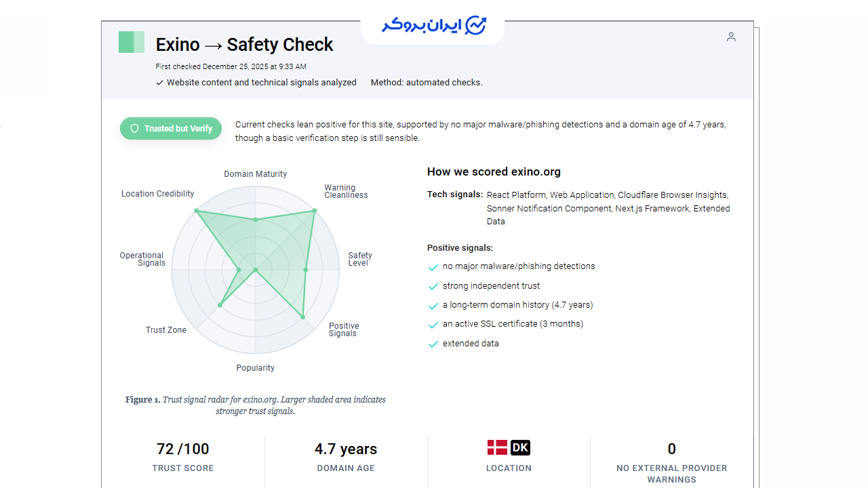Click the radar chart Positive Signals data point

click(x=302, y=317)
